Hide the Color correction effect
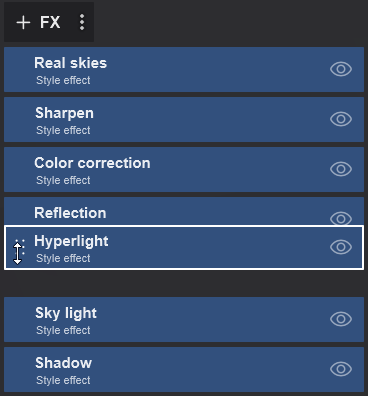The height and width of the screenshot is (396, 368). coord(341,169)
